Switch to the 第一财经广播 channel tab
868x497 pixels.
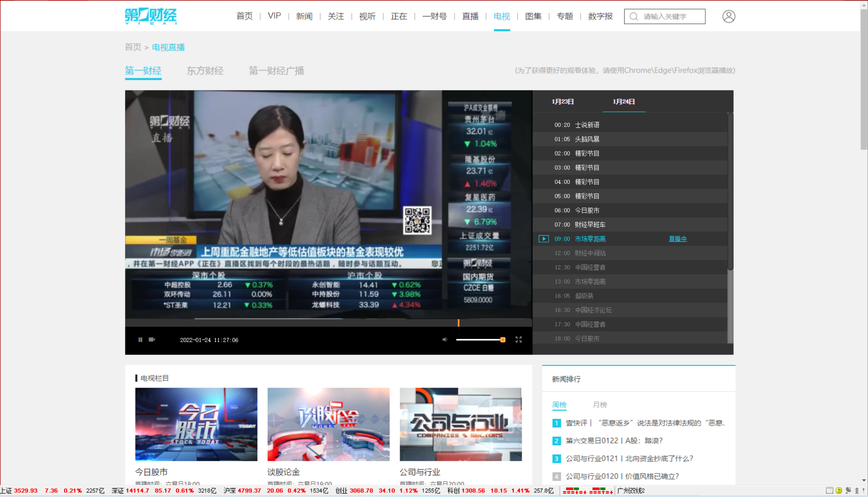pos(276,71)
